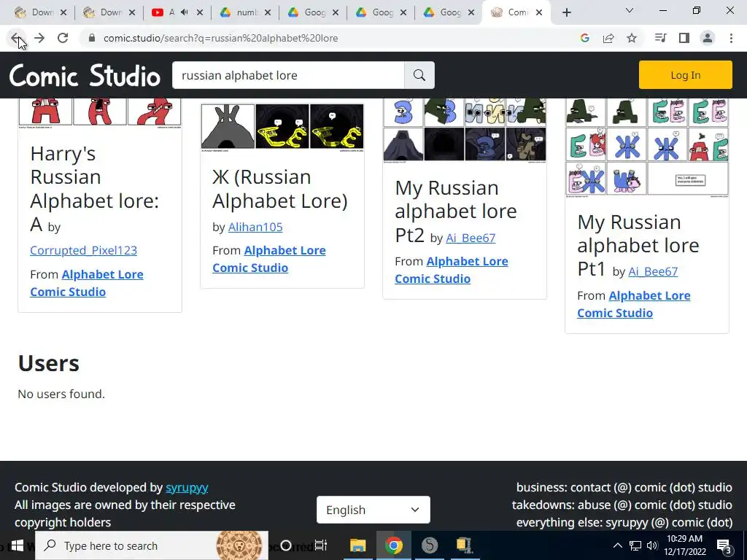Image resolution: width=747 pixels, height=560 pixels.
Task: Click the Comic Studio logo
Action: pyautogui.click(x=85, y=75)
